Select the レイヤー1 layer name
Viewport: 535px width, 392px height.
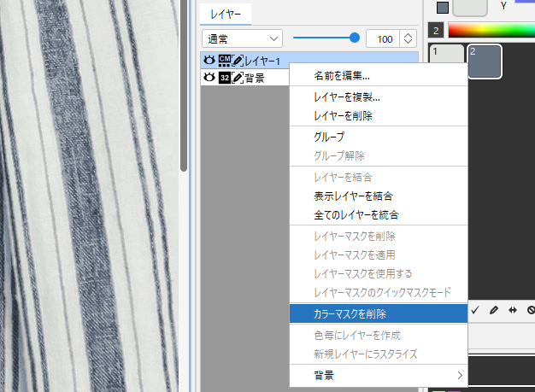click(x=262, y=61)
